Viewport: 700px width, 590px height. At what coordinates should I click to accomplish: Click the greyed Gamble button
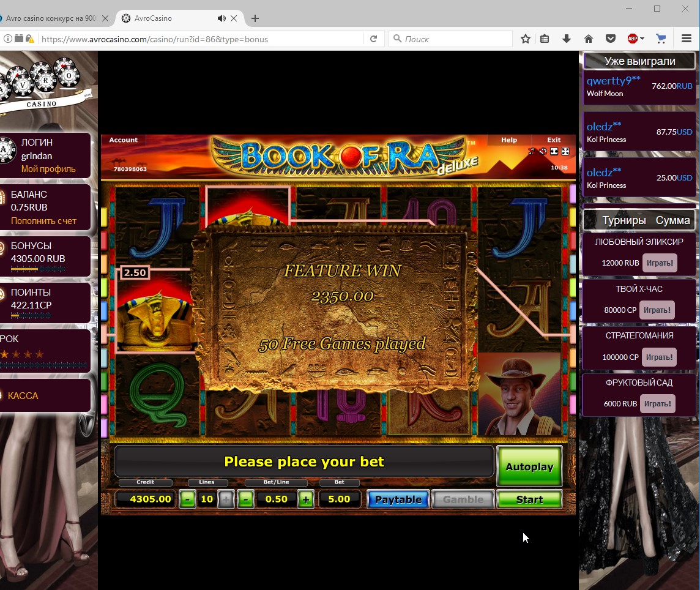463,499
